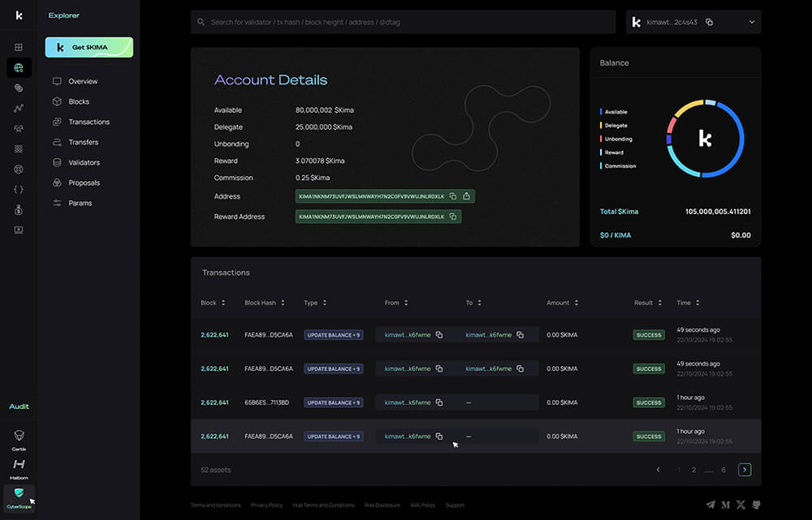Go to next transactions page
The width and height of the screenshot is (812, 520).
745,470
